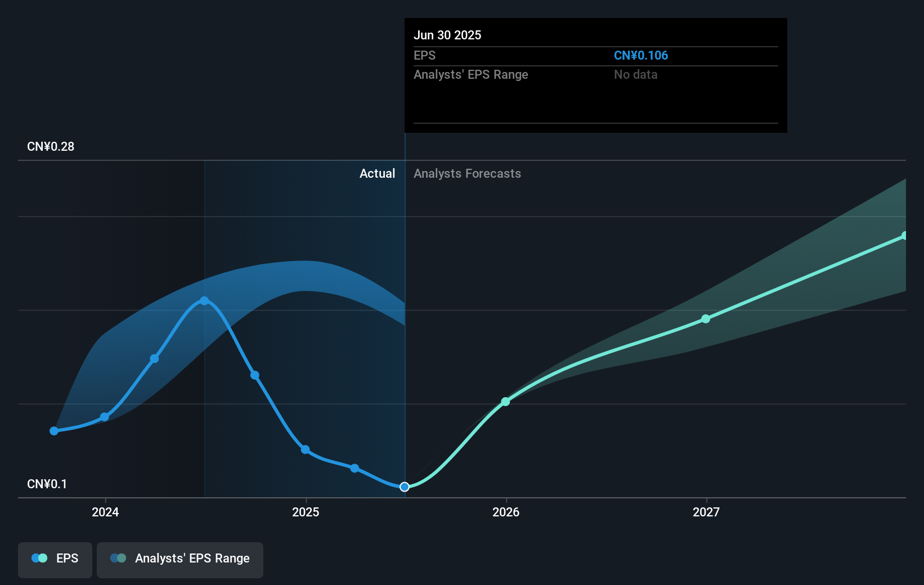Click the forecast data point near 2026

point(505,402)
